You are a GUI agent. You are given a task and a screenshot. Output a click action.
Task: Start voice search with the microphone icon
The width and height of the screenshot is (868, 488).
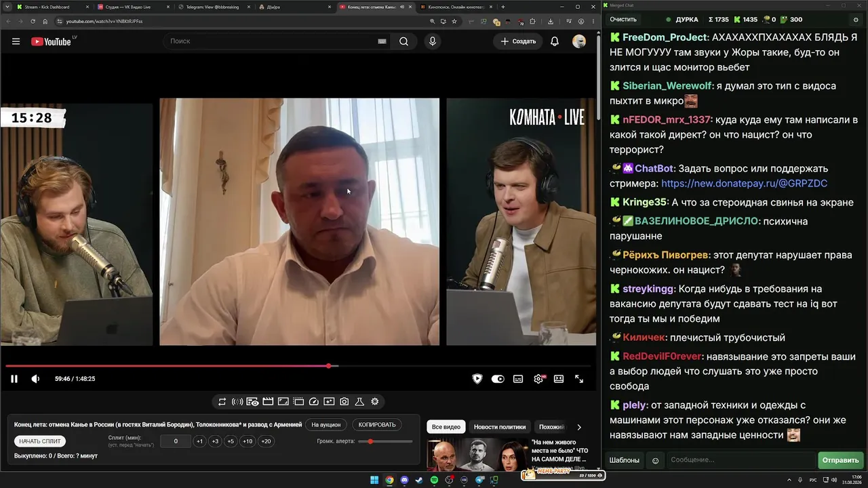coord(432,41)
